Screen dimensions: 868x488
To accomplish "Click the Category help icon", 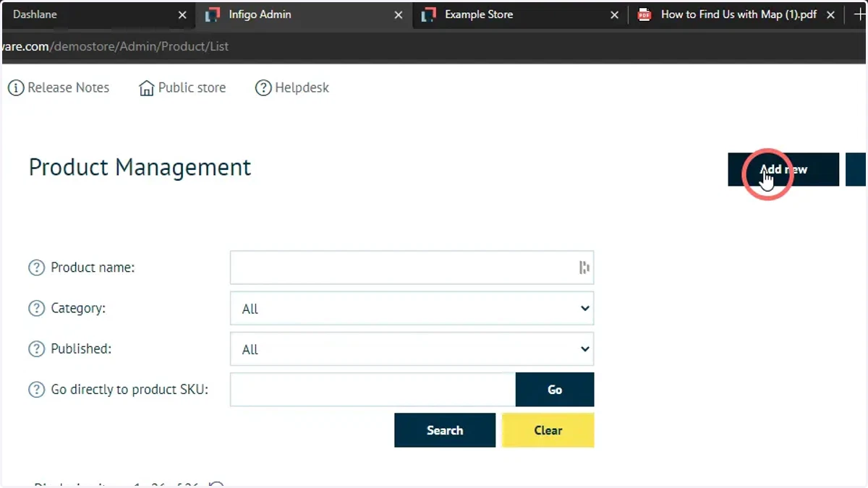I will tap(36, 308).
